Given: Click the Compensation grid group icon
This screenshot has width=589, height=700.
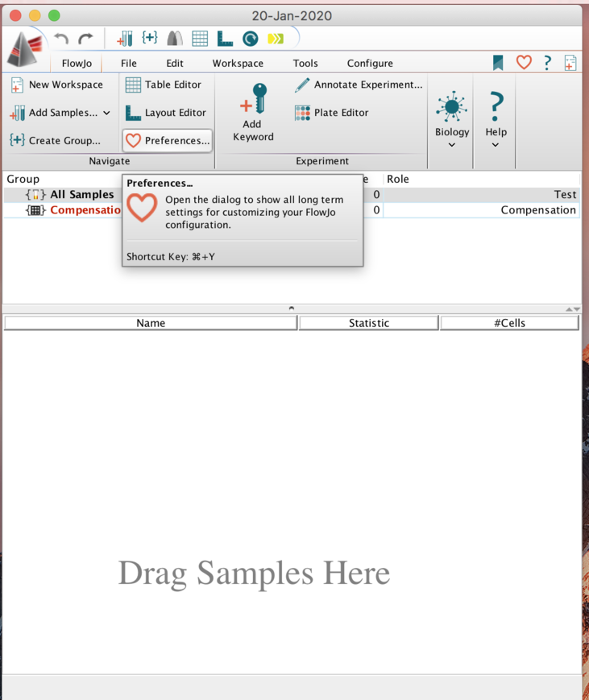Looking at the screenshot, I should (x=35, y=210).
